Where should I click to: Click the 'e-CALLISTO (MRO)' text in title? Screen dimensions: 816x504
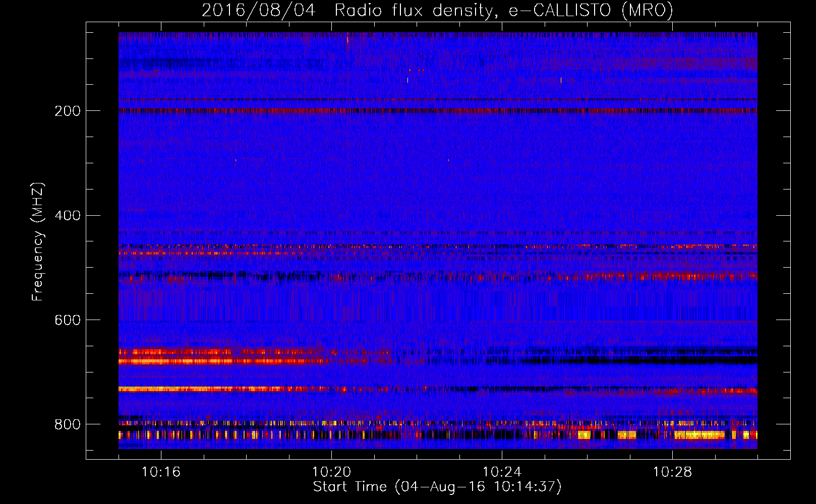[x=591, y=11]
